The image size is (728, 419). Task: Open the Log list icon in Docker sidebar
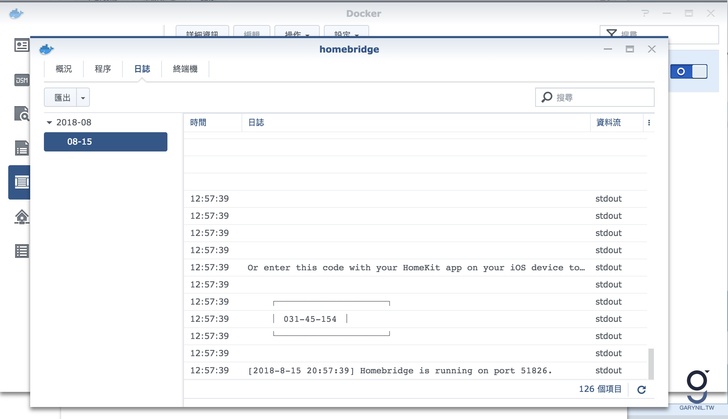click(x=21, y=251)
